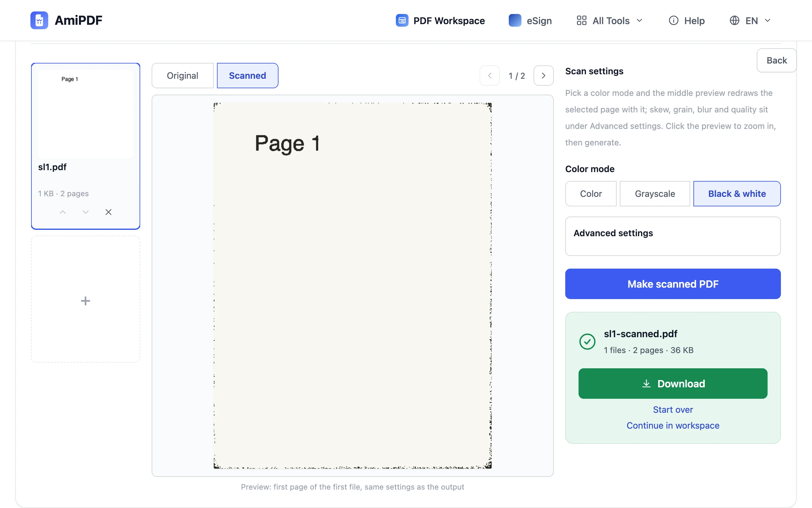Click the AmiPDF logo icon
Image resolution: width=812 pixels, height=508 pixels.
(39, 20)
